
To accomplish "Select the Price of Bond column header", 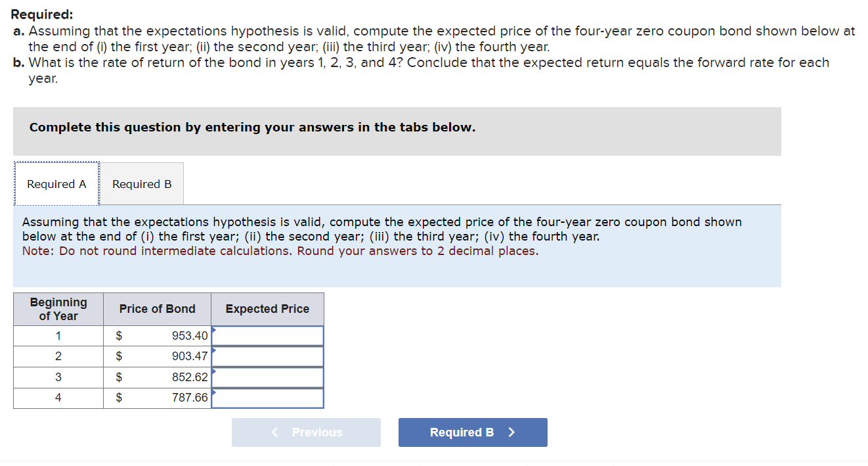I will [x=157, y=308].
